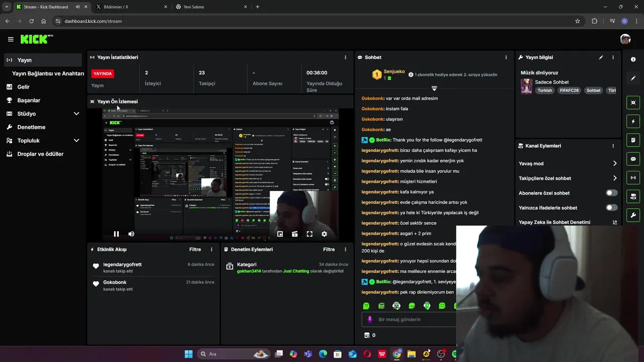The image size is (644, 362).
Task: Open File Explorer from taskbar
Action: click(411, 354)
